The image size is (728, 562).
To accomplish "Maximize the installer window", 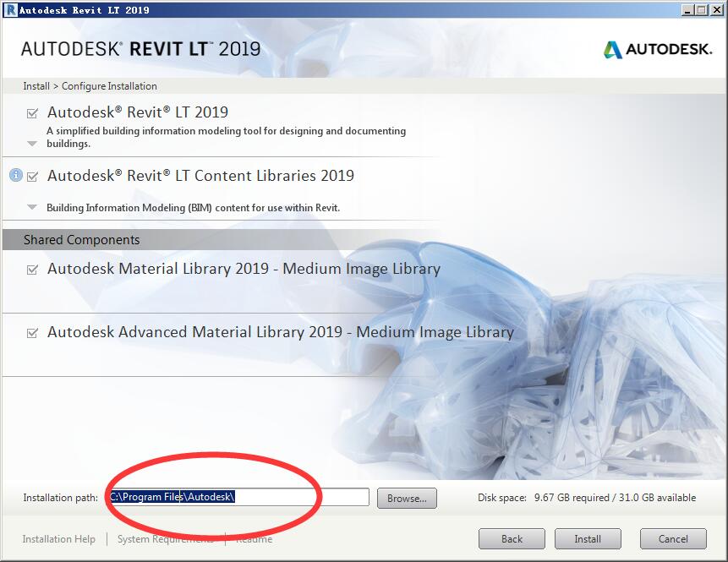I will coord(702,10).
